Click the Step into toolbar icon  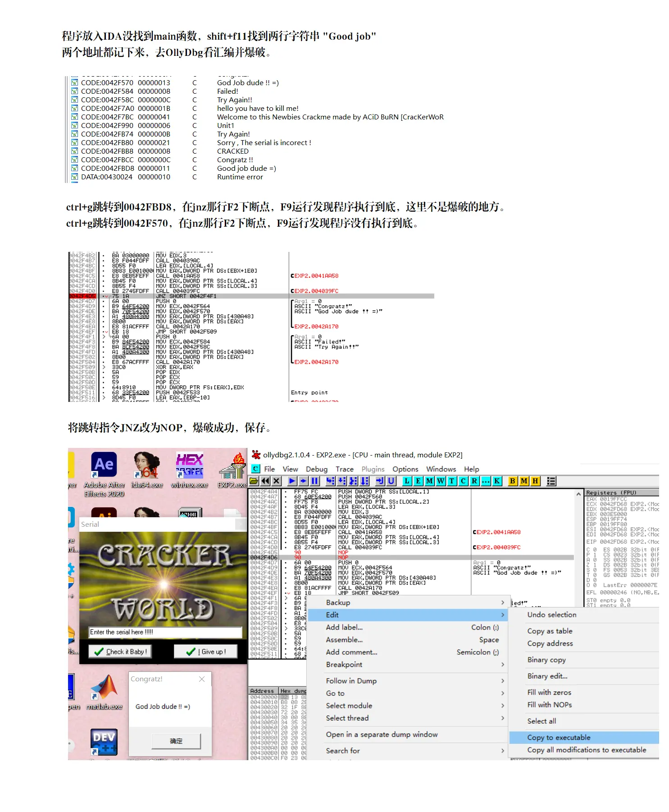(330, 481)
